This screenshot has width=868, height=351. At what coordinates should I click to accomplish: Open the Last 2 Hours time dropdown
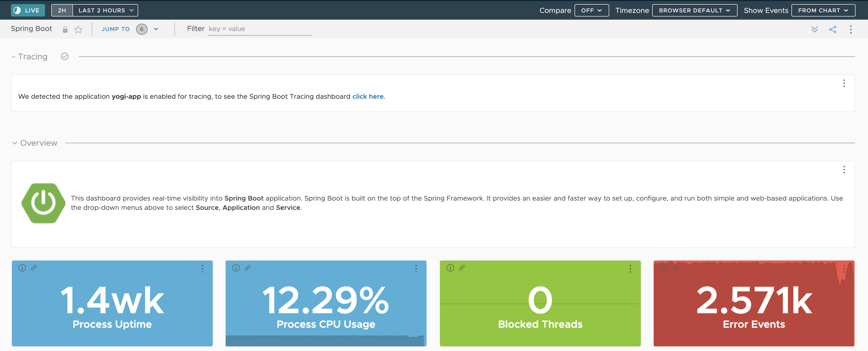tap(106, 10)
